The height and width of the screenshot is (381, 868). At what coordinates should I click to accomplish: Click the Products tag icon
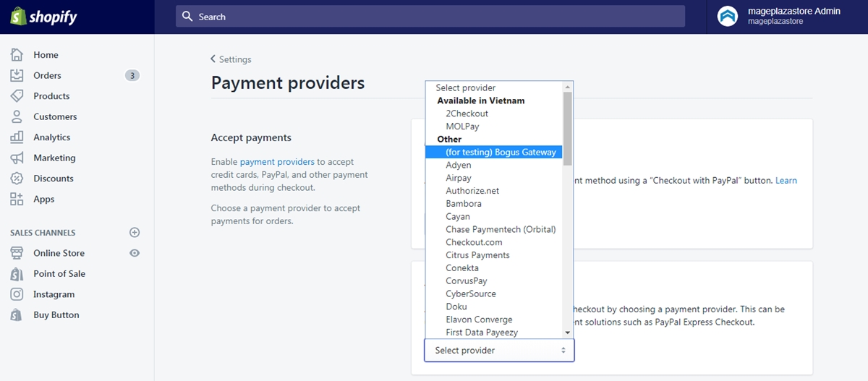[x=17, y=96]
